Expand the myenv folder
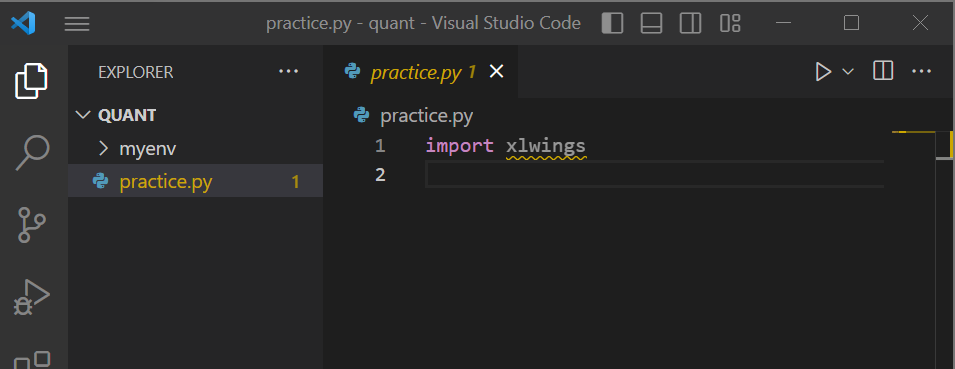This screenshot has height=369, width=955. pyautogui.click(x=104, y=148)
